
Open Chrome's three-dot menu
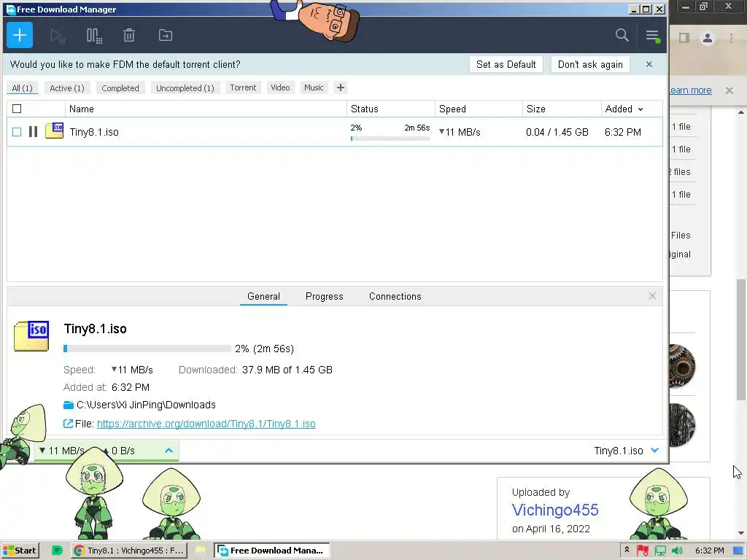731,38
